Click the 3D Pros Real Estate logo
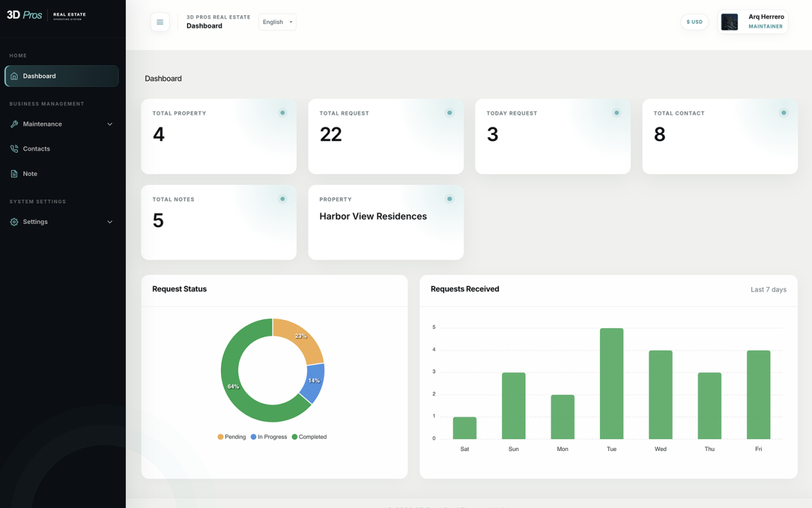Image resolution: width=812 pixels, height=508 pixels. click(x=46, y=15)
